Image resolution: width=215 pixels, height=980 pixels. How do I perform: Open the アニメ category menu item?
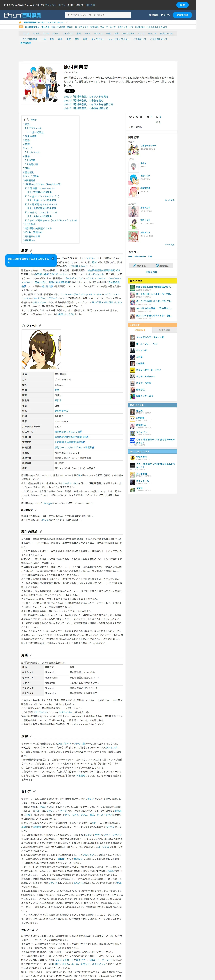point(26,33)
